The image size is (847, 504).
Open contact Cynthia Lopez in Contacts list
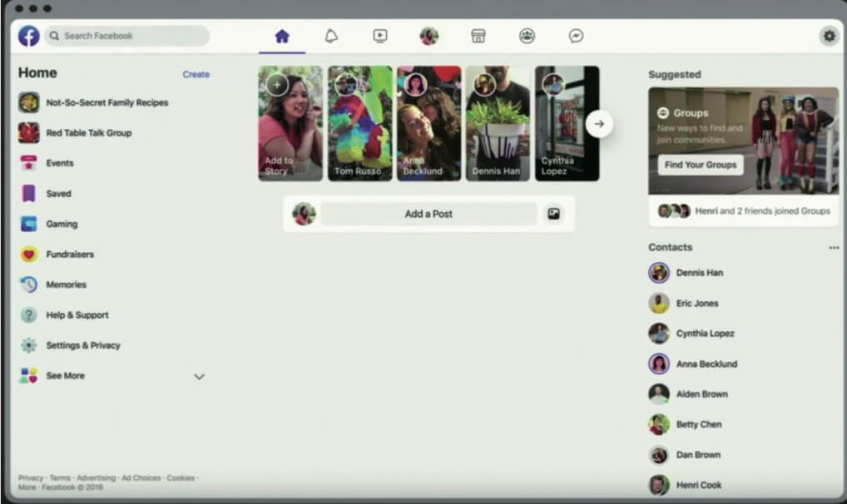coord(705,334)
